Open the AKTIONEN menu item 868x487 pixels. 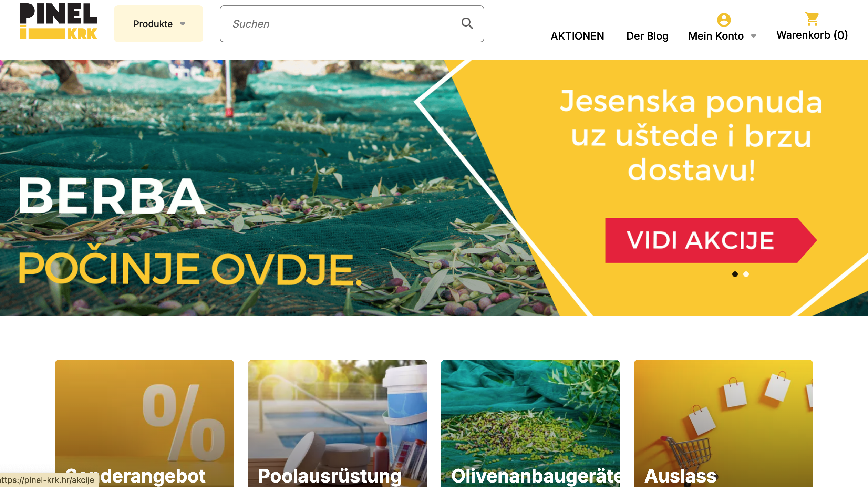(577, 36)
